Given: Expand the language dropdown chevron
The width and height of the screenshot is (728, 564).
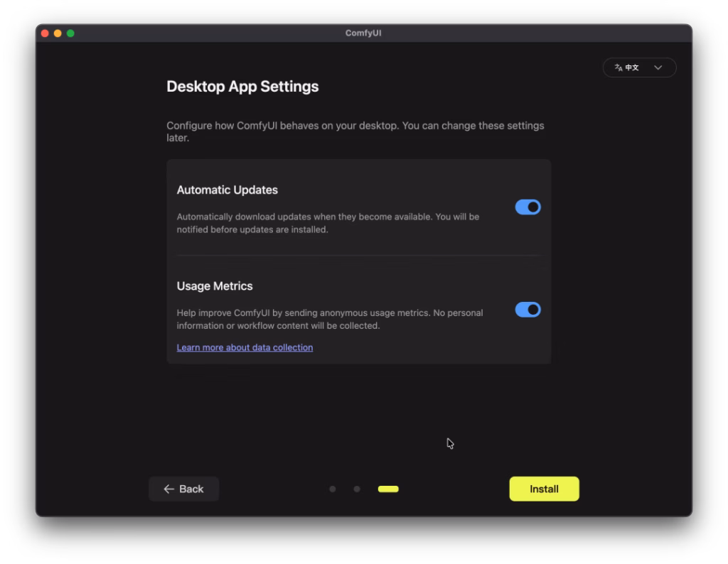Looking at the screenshot, I should 658,67.
